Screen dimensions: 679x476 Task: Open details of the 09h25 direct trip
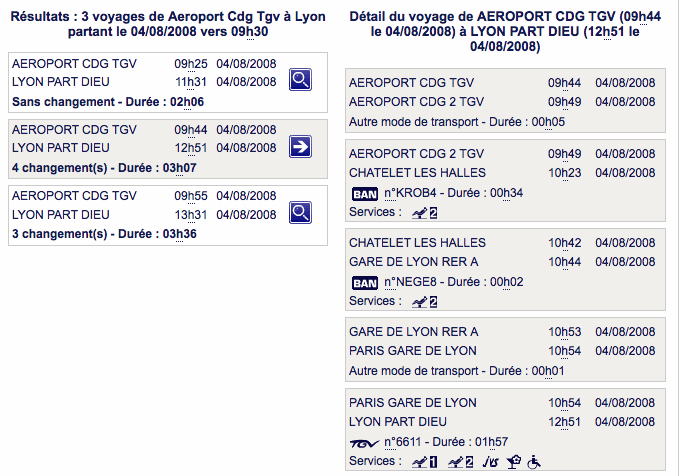tap(300, 80)
